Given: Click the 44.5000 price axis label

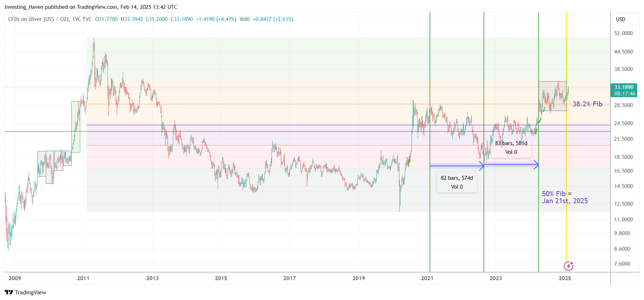Looking at the screenshot, I should 623,52.
